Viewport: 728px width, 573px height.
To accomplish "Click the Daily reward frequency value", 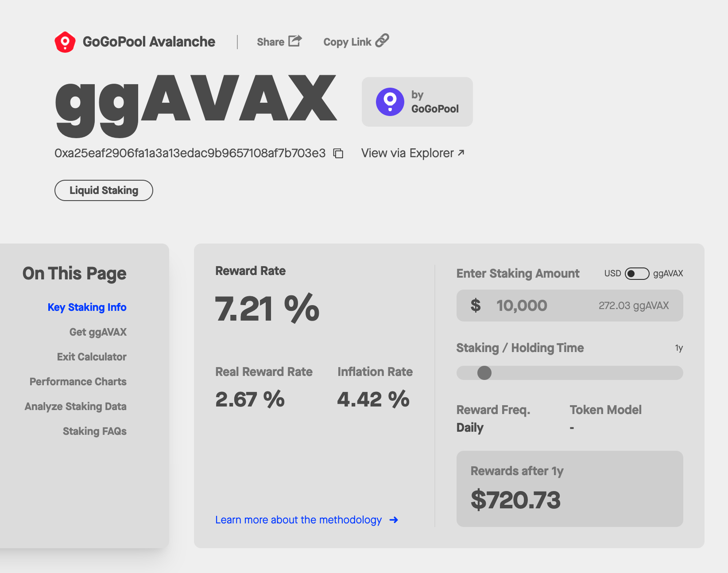I will tap(470, 428).
